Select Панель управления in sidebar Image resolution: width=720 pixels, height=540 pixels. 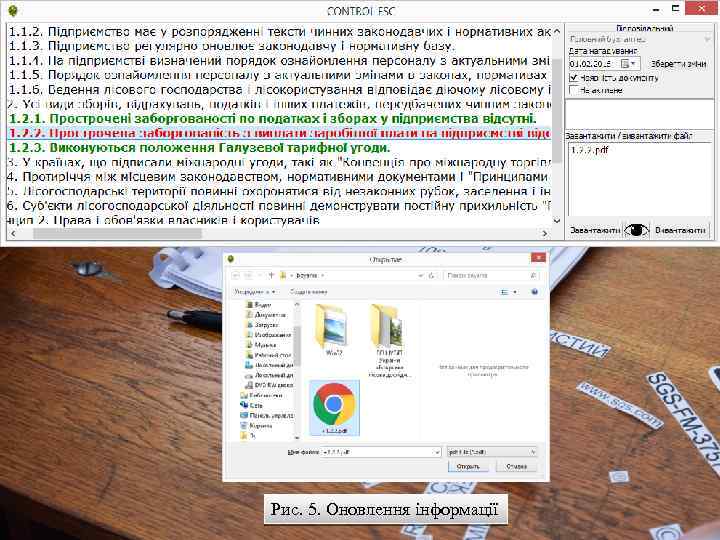[267, 416]
